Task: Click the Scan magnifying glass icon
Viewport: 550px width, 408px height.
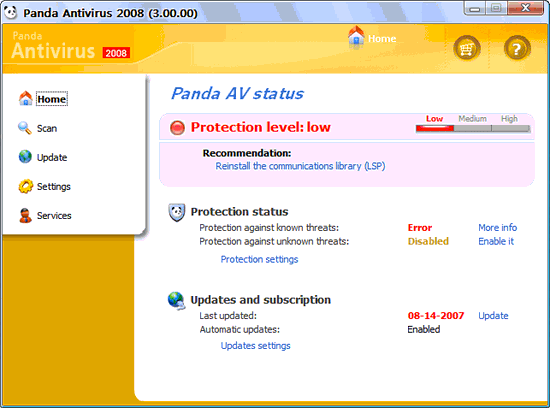Action: point(25,128)
